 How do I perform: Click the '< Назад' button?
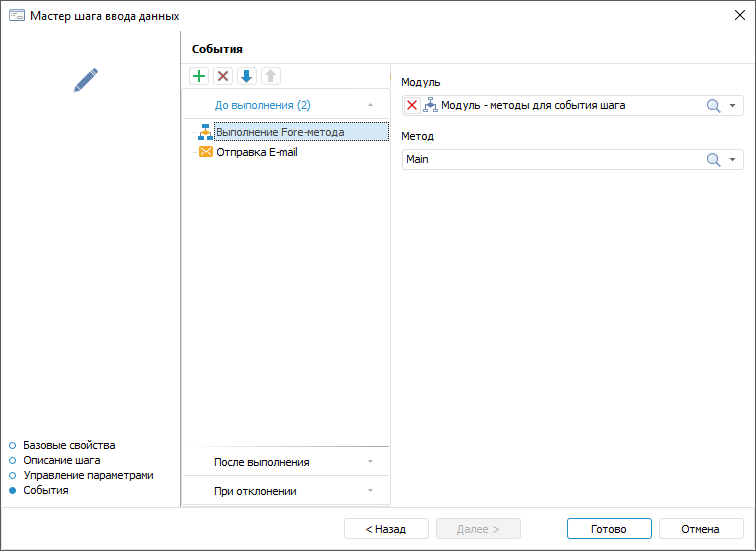[x=386, y=529]
